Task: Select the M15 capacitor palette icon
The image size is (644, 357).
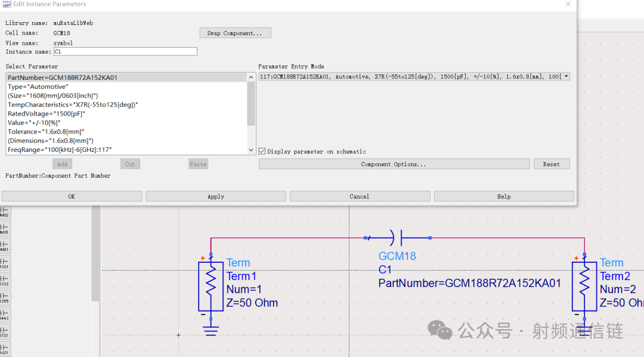Action: click(5, 229)
